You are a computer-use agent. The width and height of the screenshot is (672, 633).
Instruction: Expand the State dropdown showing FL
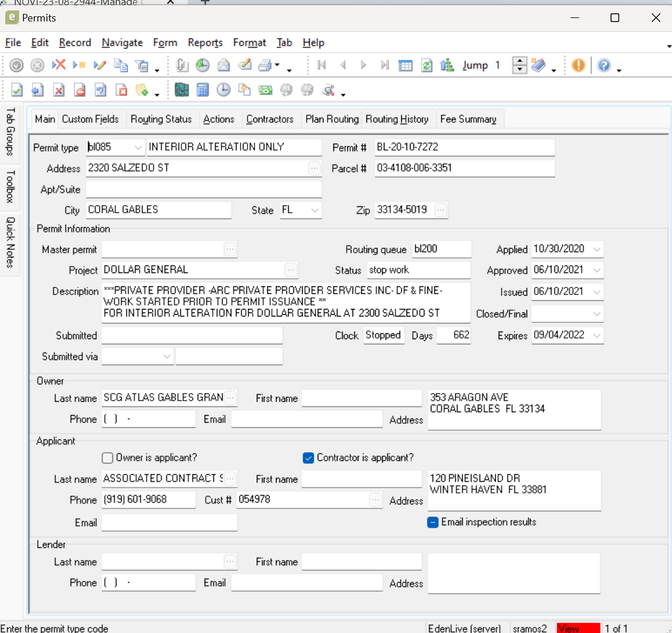315,210
